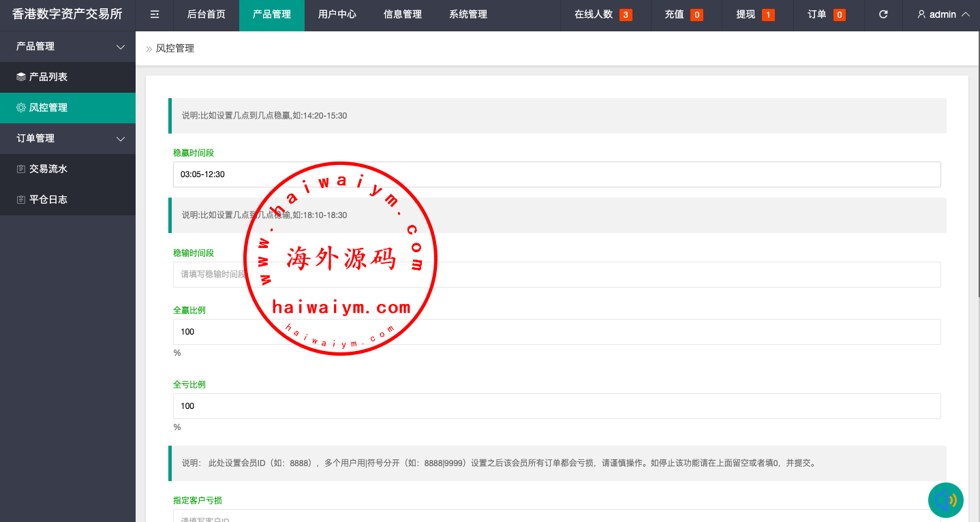Click the 稳赢时间段 input field
980x522 pixels.
click(557, 174)
